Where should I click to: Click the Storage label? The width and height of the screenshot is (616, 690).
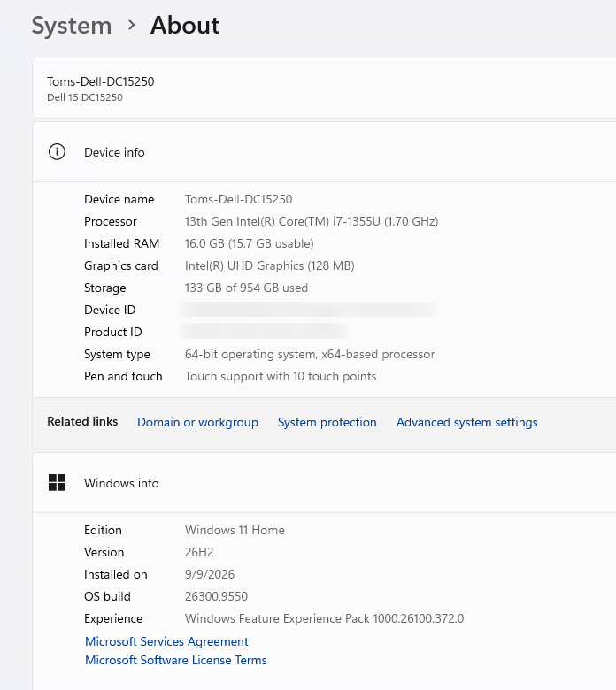[104, 287]
